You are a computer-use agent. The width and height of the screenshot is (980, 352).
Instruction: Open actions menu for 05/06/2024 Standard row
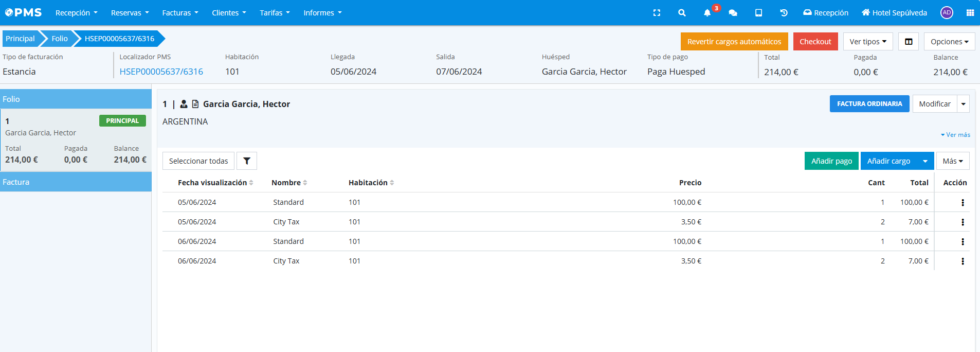coord(963,203)
